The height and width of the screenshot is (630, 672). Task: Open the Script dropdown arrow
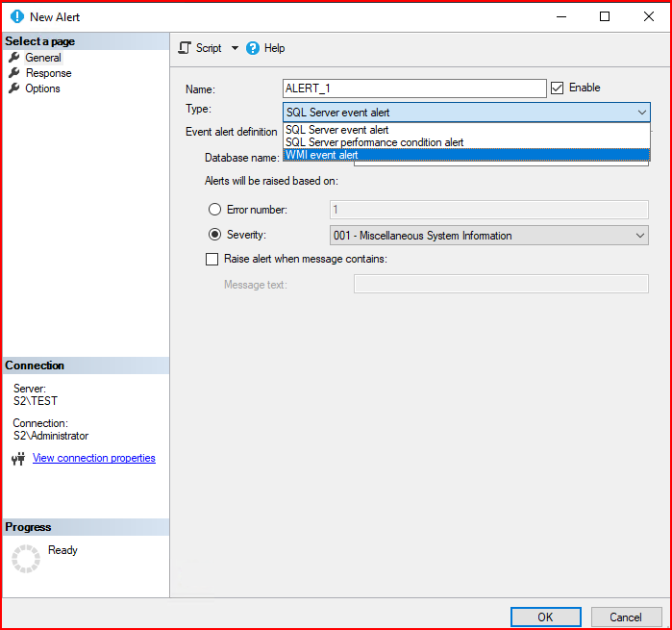(235, 48)
